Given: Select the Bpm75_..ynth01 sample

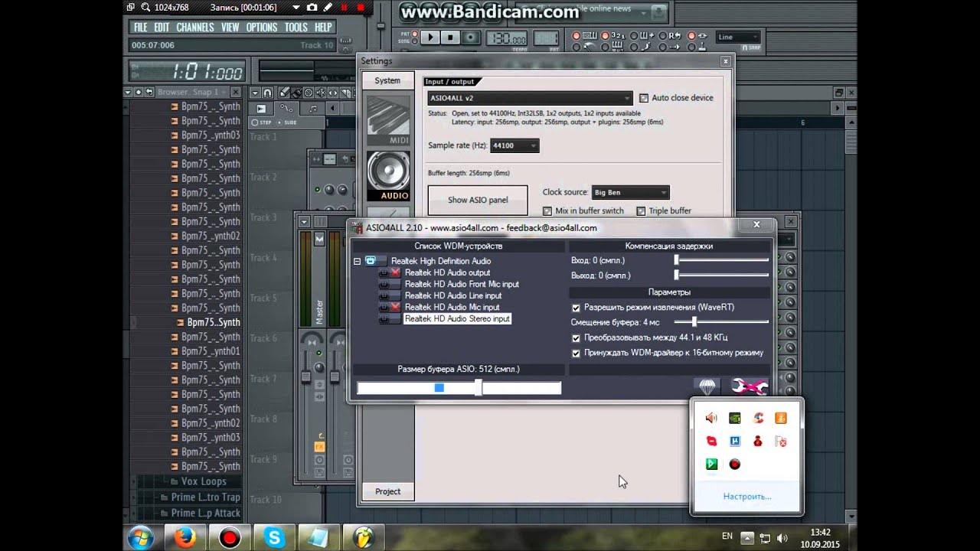Looking at the screenshot, I should (205, 351).
